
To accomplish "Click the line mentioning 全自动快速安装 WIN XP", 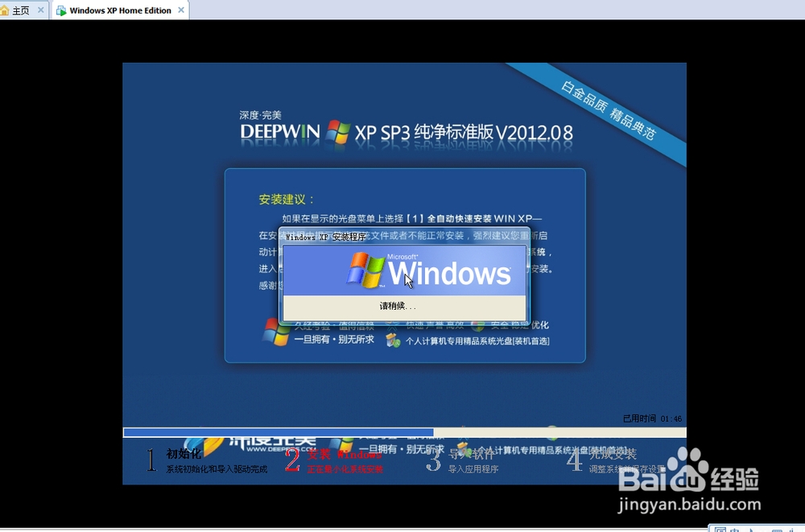I will click(x=411, y=219).
